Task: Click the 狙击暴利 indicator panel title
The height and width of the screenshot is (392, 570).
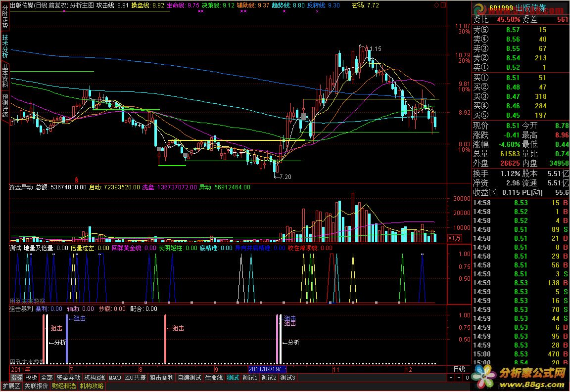Action: click(x=21, y=309)
